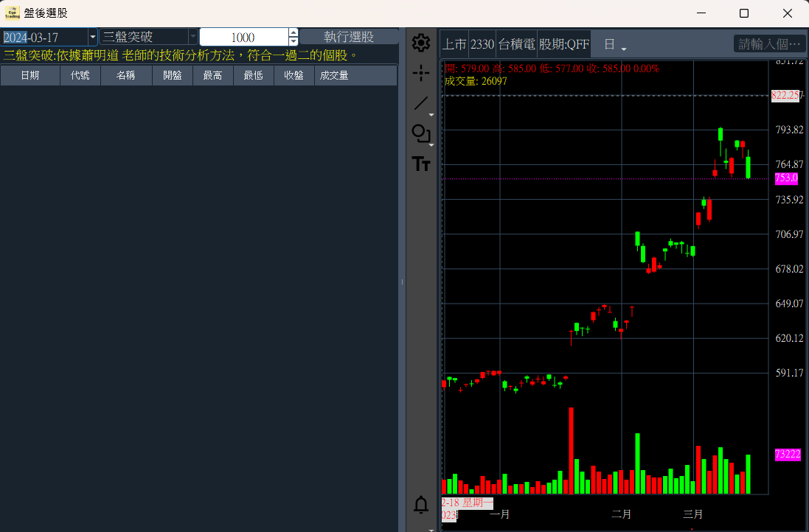The height and width of the screenshot is (532, 809).
Task: Click the panel splitter handle
Action: point(402,281)
